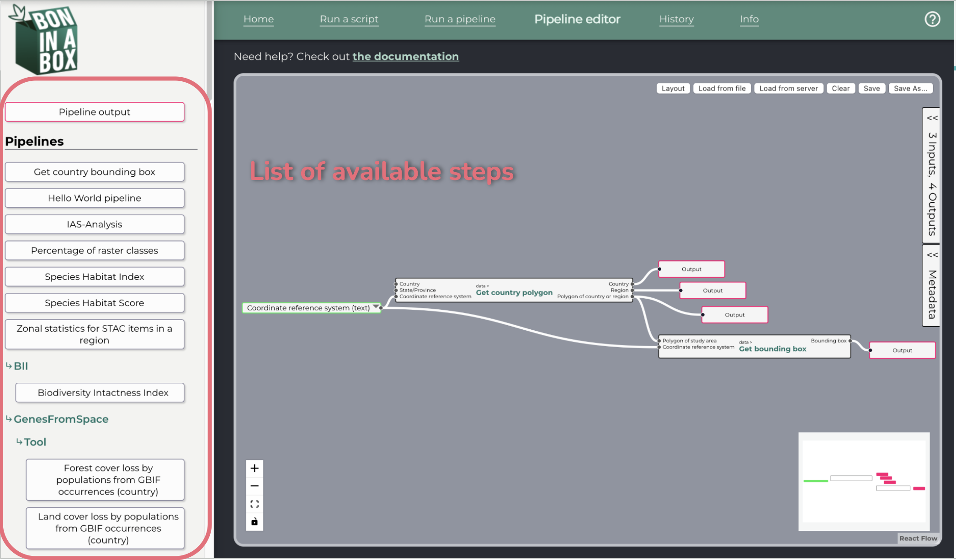Collapse the BII folder
956x560 pixels.
click(17, 366)
